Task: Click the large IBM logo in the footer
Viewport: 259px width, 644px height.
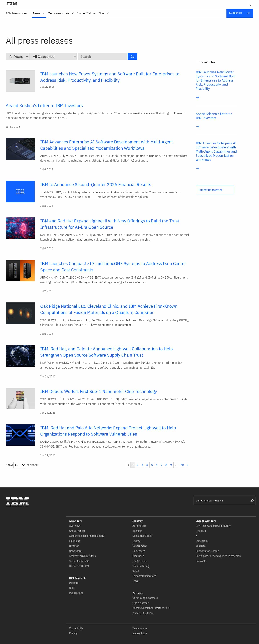Action: coord(17,501)
